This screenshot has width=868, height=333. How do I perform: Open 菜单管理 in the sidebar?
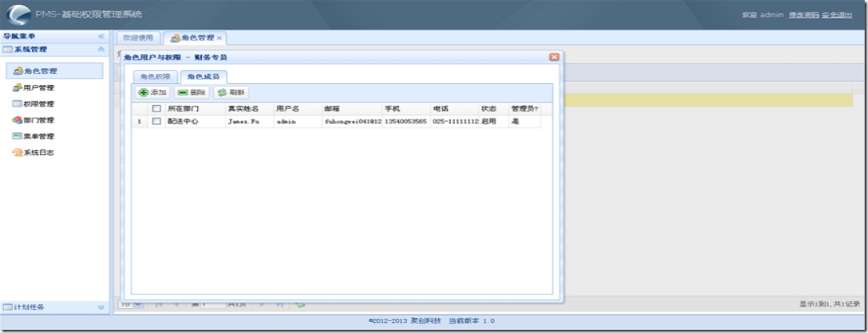pyautogui.click(x=39, y=137)
